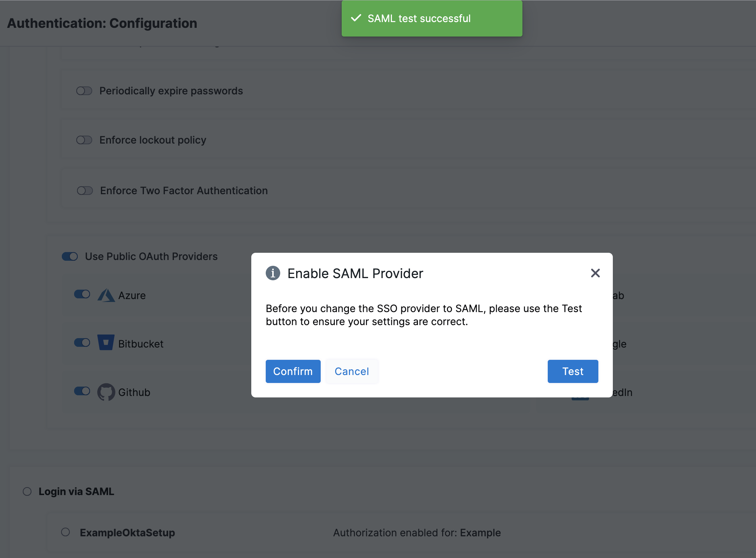This screenshot has height=558, width=756.
Task: Toggle Periodically expire passwords
Action: click(x=84, y=91)
